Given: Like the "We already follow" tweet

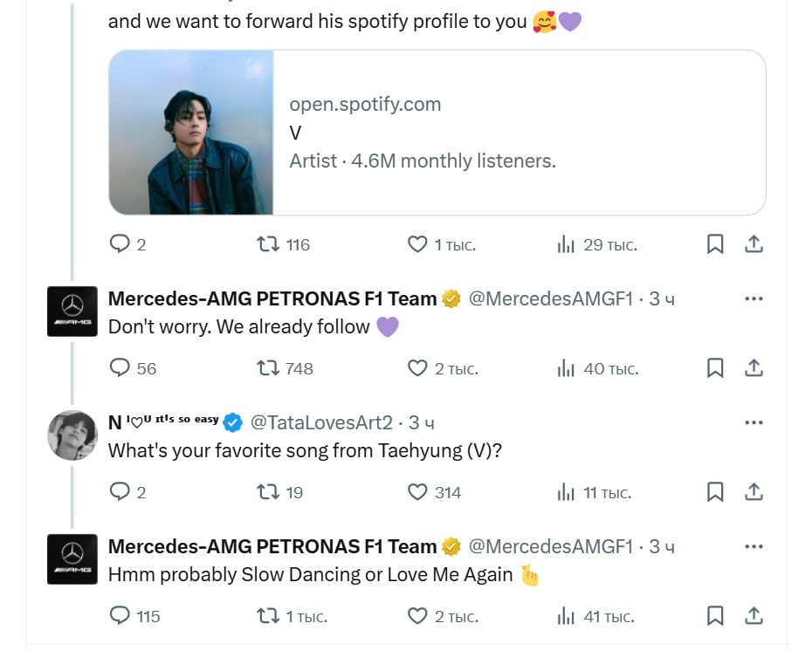Looking at the screenshot, I should pyautogui.click(x=418, y=368).
